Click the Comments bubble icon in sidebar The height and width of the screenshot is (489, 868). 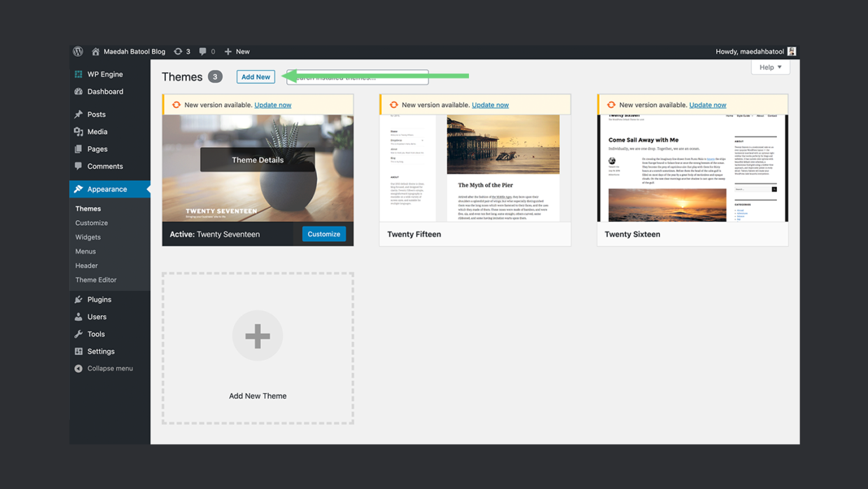[x=78, y=166]
